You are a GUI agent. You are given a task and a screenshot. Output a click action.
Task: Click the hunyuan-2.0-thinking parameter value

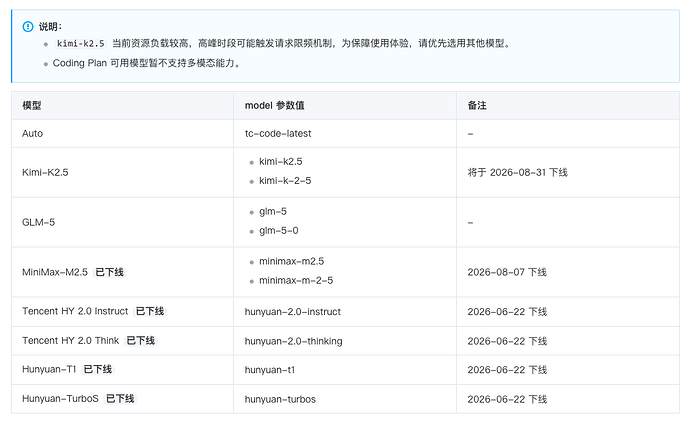(294, 341)
